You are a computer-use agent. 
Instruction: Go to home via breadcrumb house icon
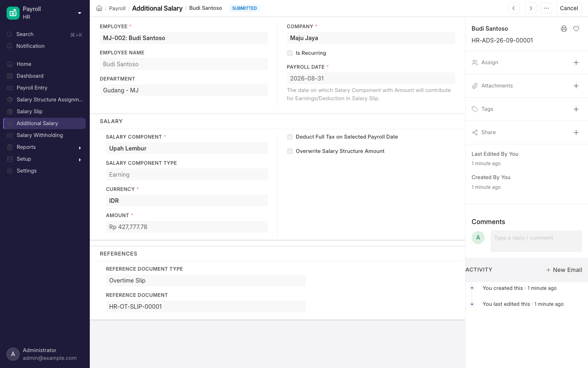pos(99,8)
